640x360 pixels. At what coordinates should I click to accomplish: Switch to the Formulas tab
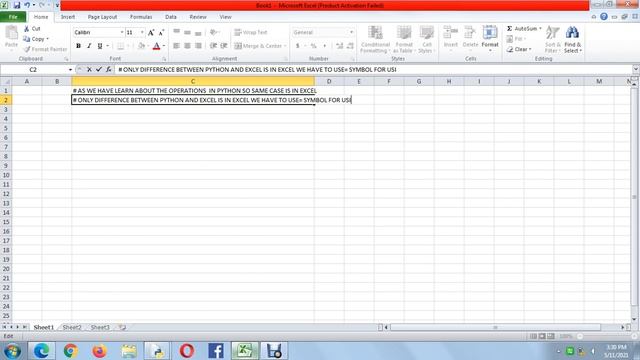tap(141, 17)
